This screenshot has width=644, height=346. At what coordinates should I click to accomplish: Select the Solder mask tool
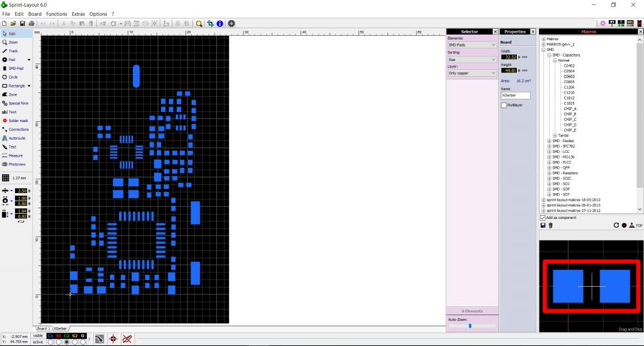[x=16, y=121]
